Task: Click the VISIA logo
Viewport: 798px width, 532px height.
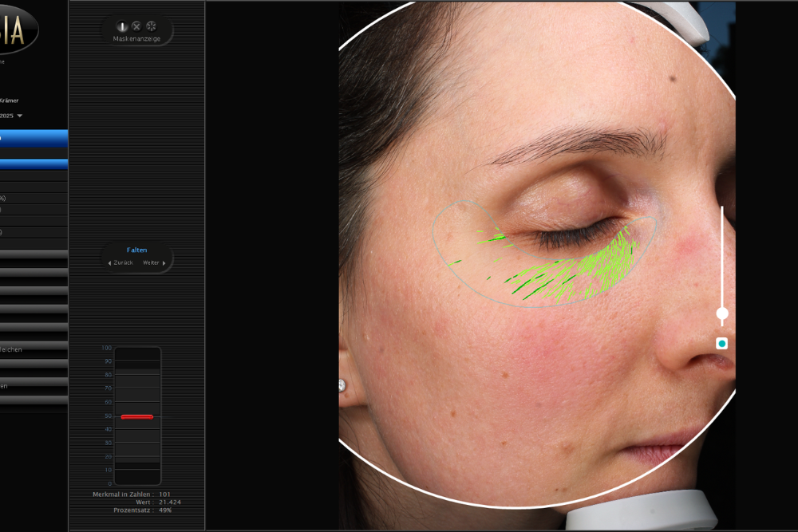Action: [x=18, y=28]
